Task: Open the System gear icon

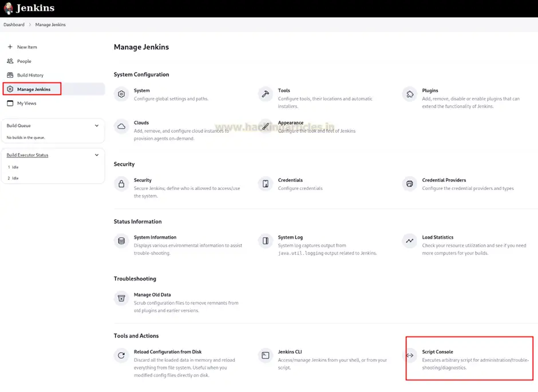Action: pyautogui.click(x=121, y=94)
